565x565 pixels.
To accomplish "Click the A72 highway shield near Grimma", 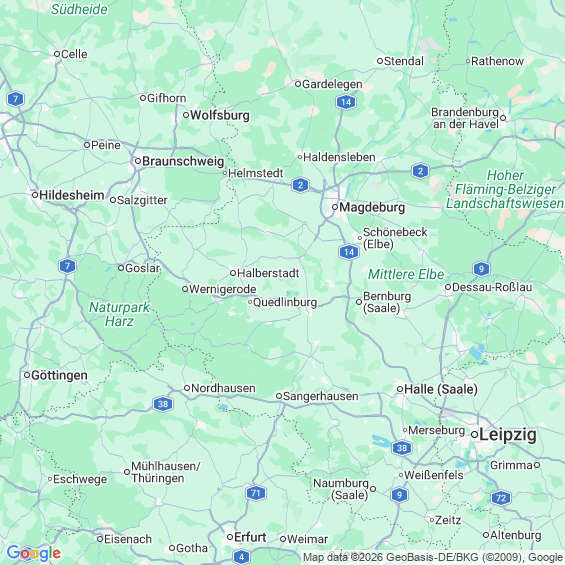I will tap(501, 498).
